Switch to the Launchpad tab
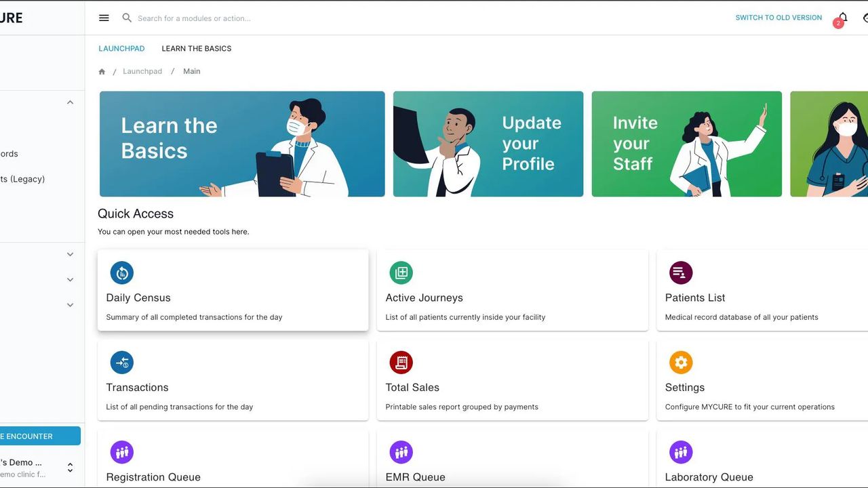The height and width of the screenshot is (488, 868). (122, 49)
